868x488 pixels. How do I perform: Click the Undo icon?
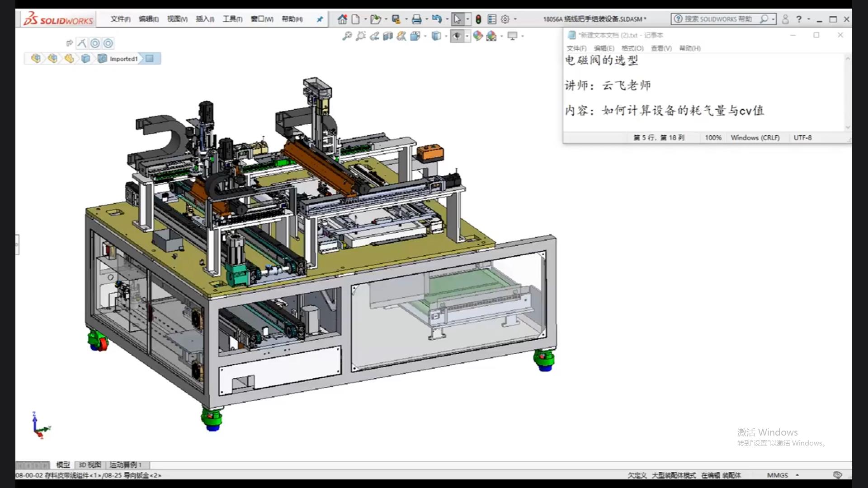pyautogui.click(x=437, y=19)
